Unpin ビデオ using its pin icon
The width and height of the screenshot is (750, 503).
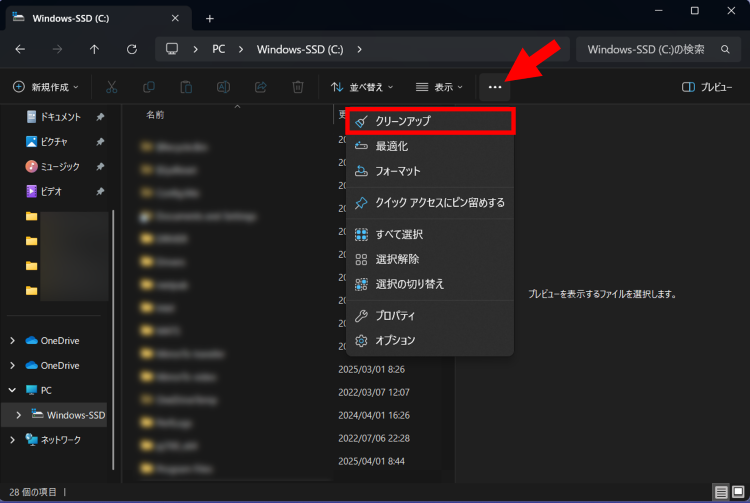(100, 191)
